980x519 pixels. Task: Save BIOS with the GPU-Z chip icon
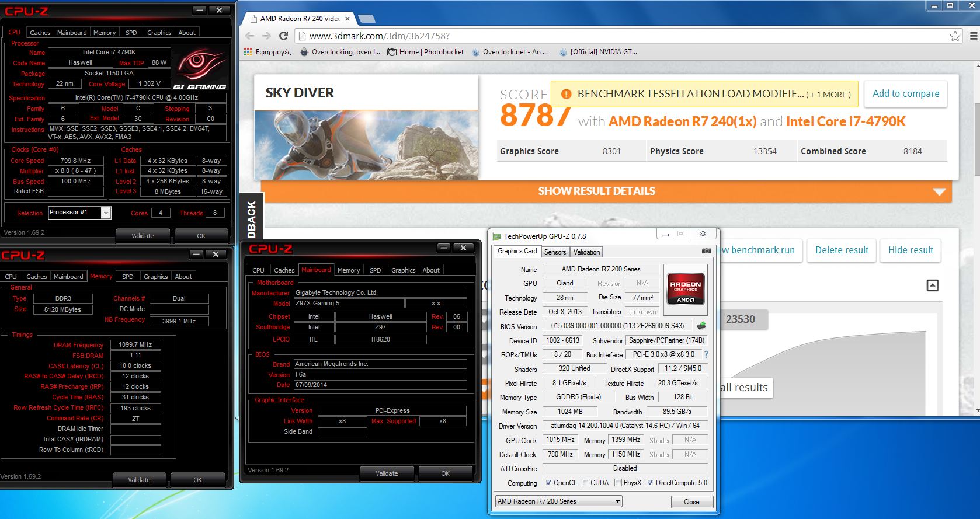701,326
